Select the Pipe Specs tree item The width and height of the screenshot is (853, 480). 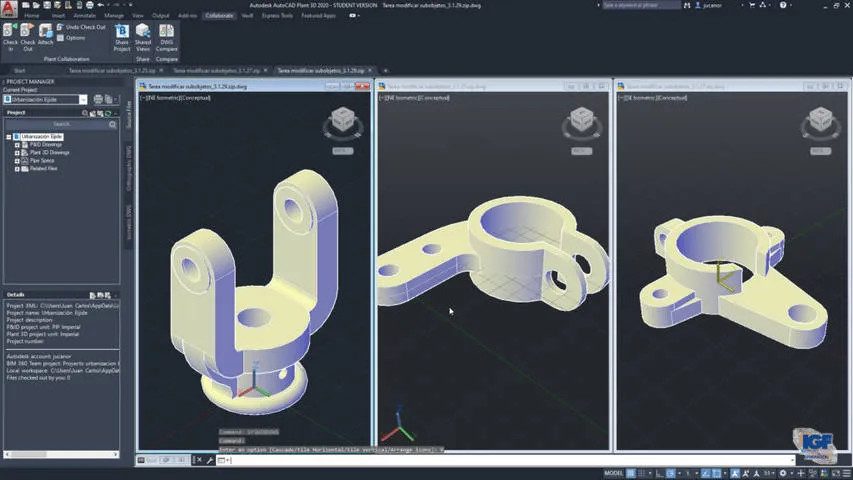[x=42, y=161]
